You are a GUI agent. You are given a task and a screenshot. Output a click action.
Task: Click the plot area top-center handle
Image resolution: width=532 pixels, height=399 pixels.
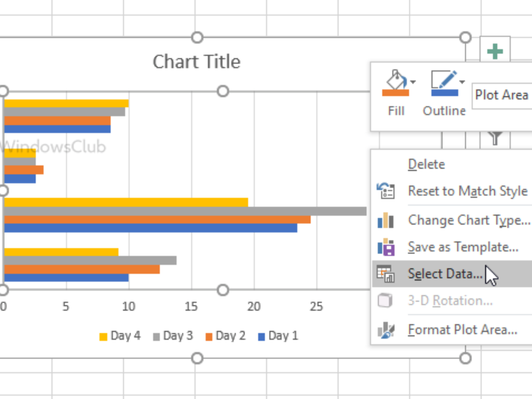click(x=223, y=91)
